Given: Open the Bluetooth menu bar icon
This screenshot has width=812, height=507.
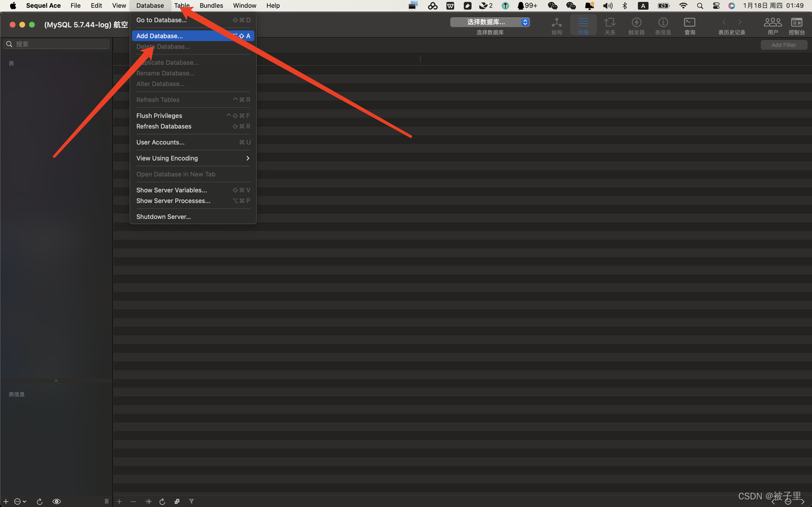Looking at the screenshot, I should point(624,6).
